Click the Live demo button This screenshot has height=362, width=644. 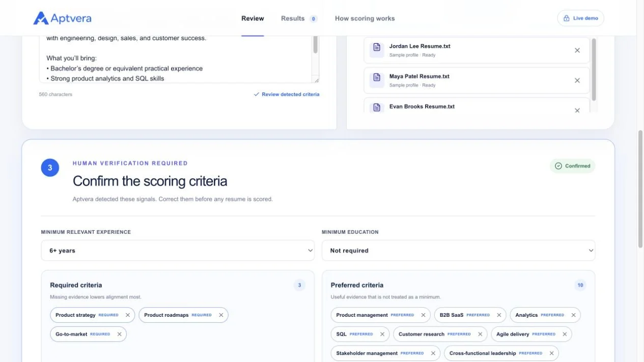click(580, 18)
